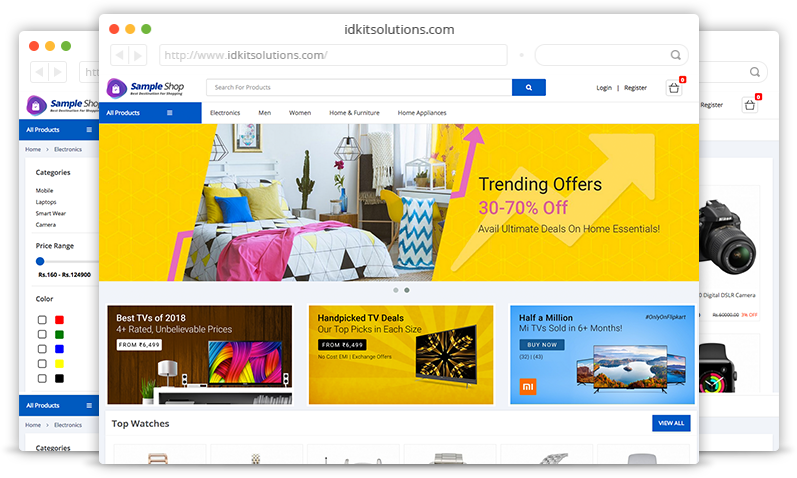
Task: Click Electronics breadcrumb under the top All Products bar
Action: tap(68, 150)
